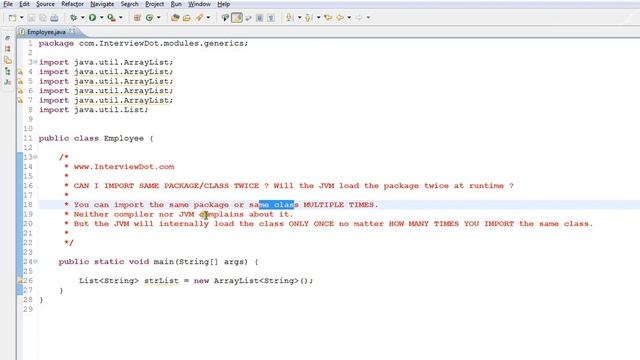The image size is (640, 360).
Task: Toggle Show Whitespace Characters icon
Action: coord(271,18)
